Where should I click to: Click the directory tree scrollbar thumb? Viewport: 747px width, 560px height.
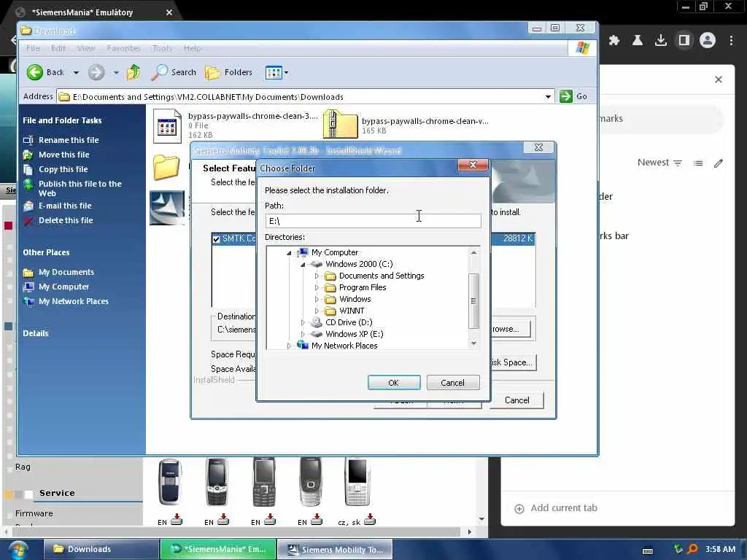tap(473, 301)
